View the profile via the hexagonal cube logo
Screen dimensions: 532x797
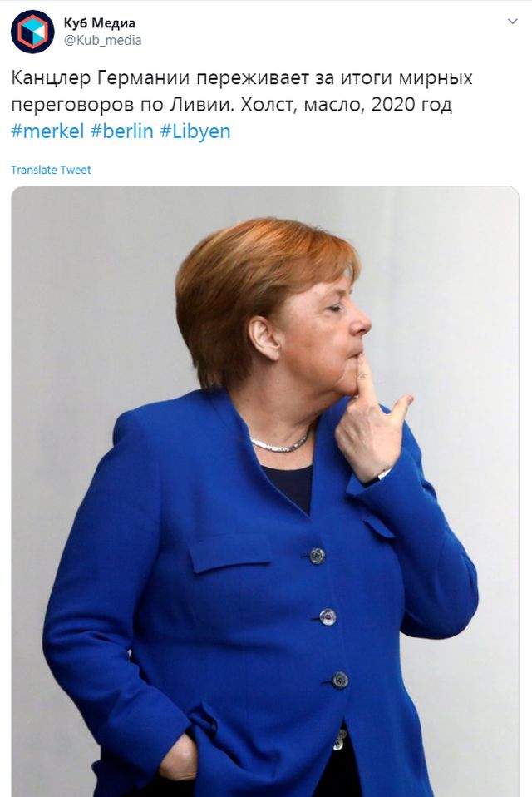point(32,32)
